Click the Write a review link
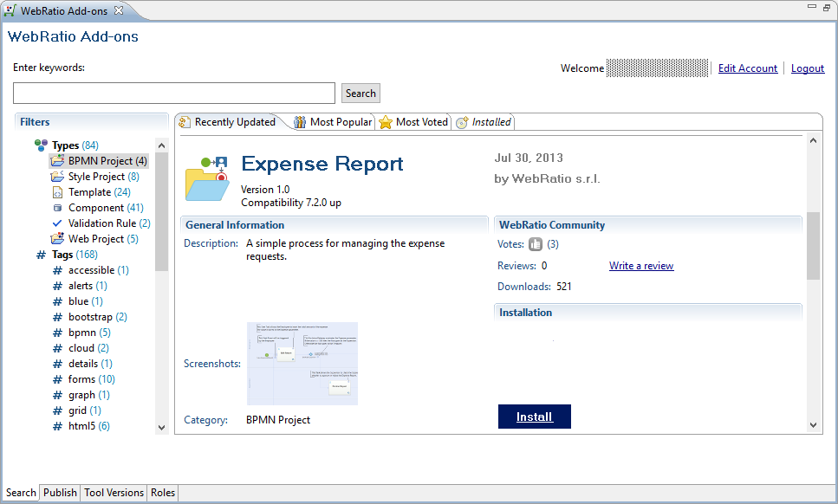The width and height of the screenshot is (838, 504). [x=641, y=266]
